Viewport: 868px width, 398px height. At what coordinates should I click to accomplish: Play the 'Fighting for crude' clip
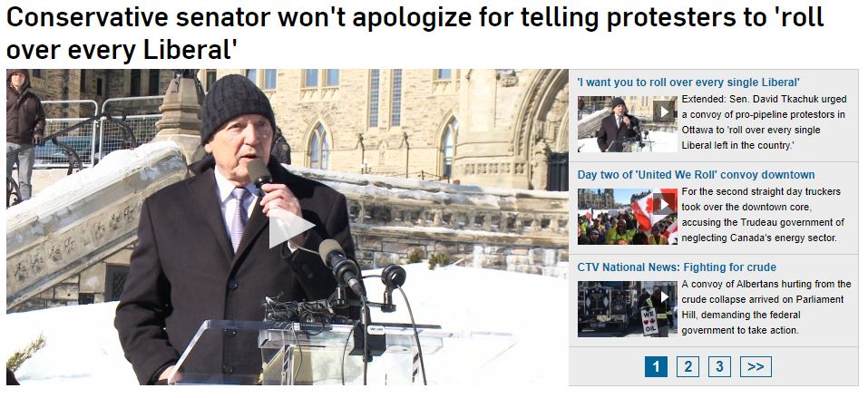click(x=664, y=296)
